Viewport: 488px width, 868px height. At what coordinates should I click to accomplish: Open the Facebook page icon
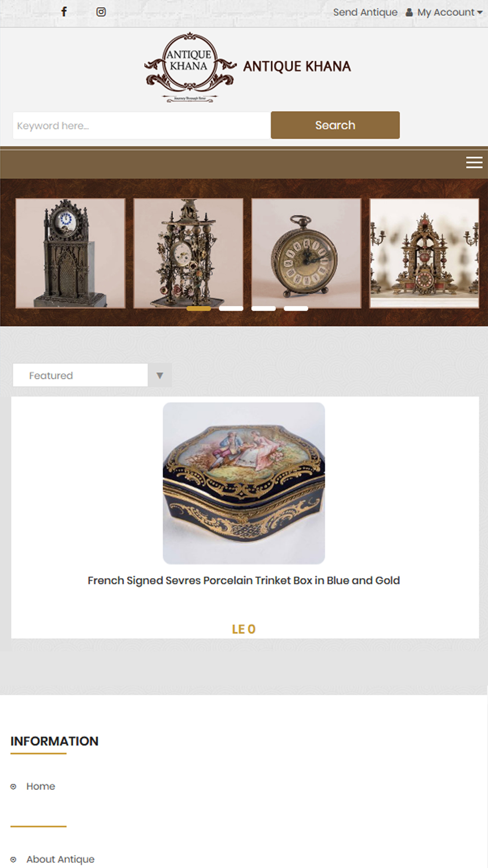[64, 12]
